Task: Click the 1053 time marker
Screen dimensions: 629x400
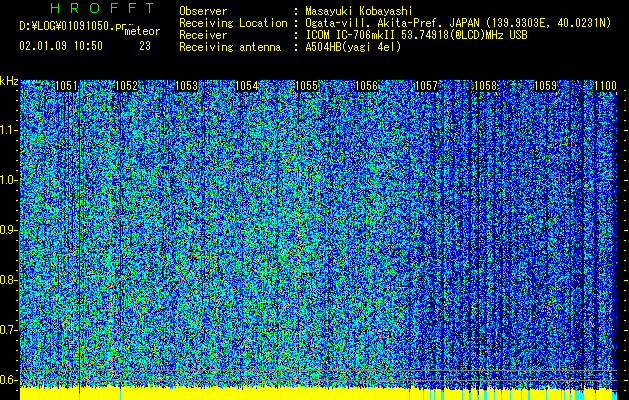Action: coord(187,86)
